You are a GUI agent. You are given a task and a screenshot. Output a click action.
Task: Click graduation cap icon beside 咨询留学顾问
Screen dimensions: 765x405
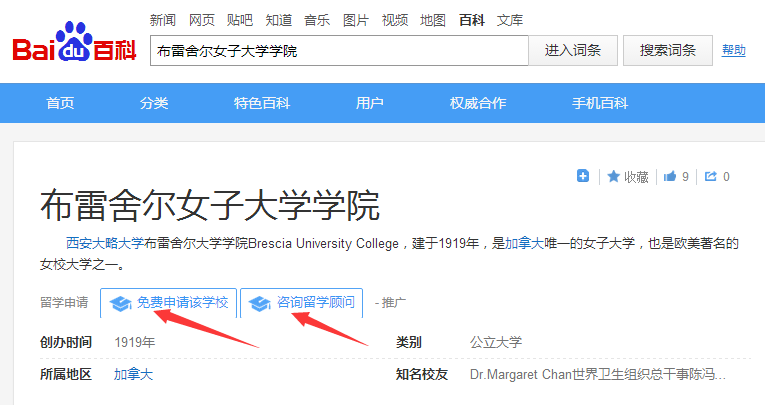coord(260,303)
